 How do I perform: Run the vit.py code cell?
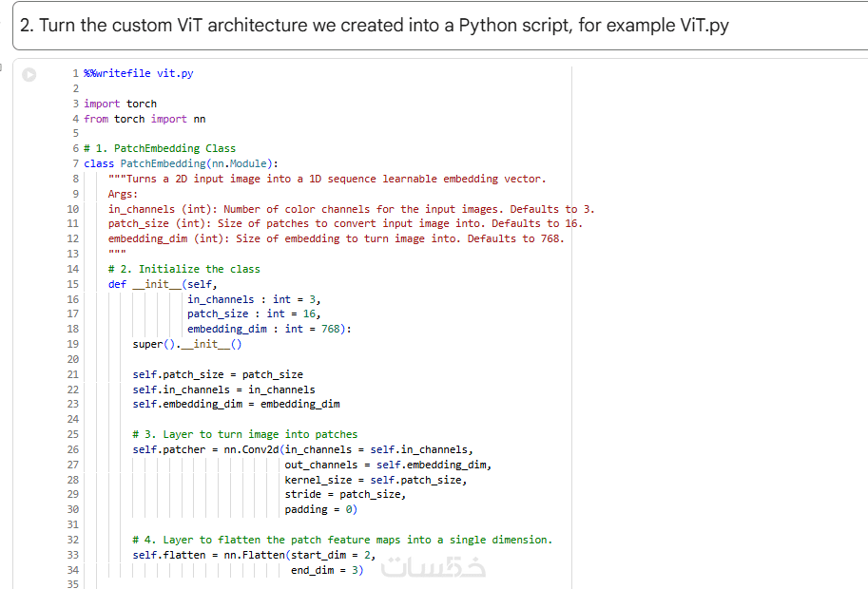(29, 74)
